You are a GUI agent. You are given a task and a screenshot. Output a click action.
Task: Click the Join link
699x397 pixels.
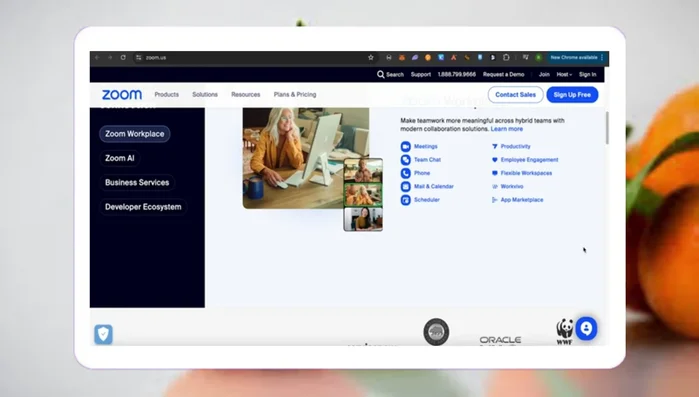coord(544,74)
